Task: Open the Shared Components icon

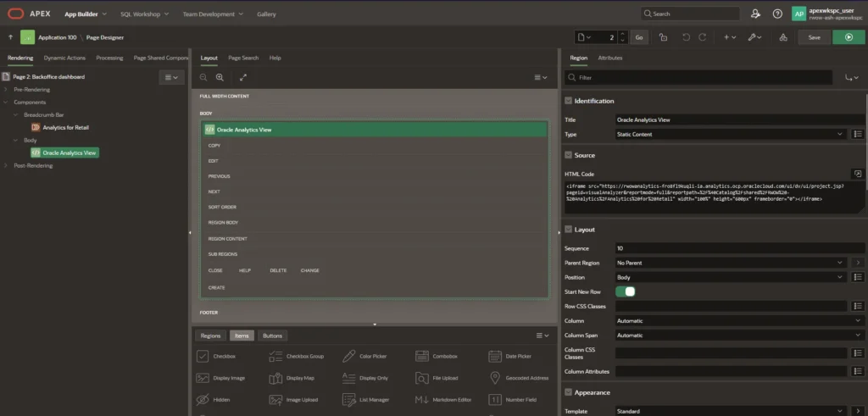Action: click(782, 37)
